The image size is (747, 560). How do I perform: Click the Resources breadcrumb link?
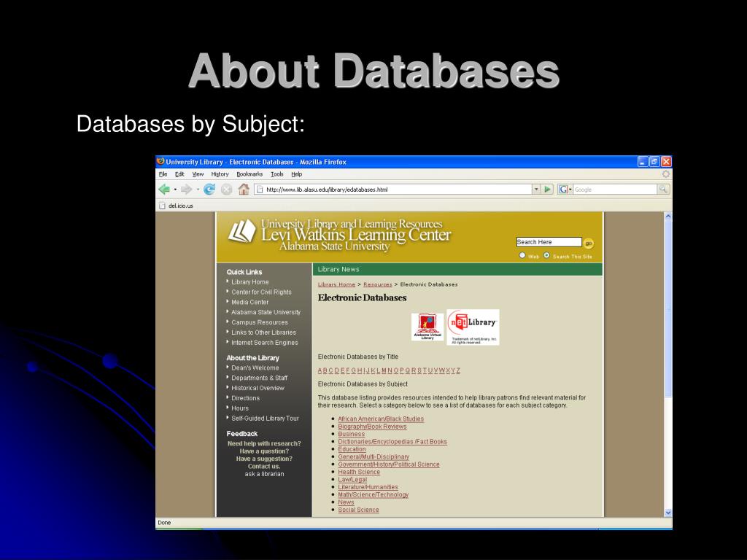pos(377,284)
